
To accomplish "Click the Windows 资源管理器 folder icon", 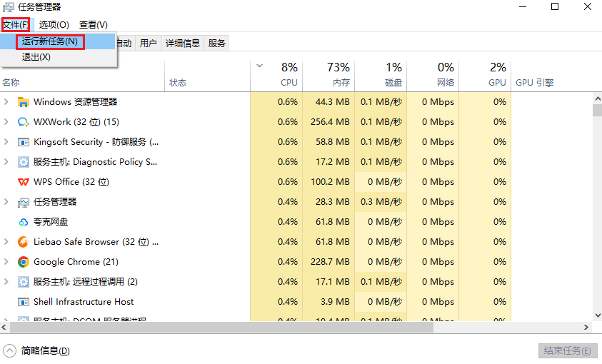I will [23, 102].
